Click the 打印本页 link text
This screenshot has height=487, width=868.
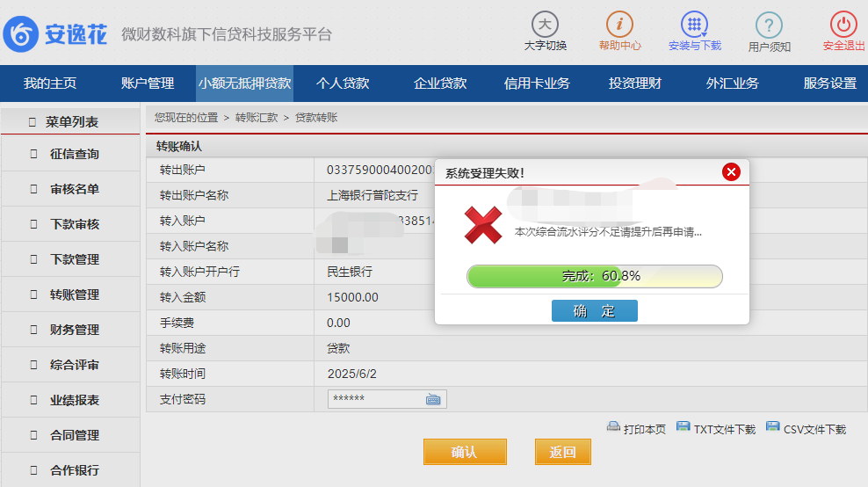(644, 429)
